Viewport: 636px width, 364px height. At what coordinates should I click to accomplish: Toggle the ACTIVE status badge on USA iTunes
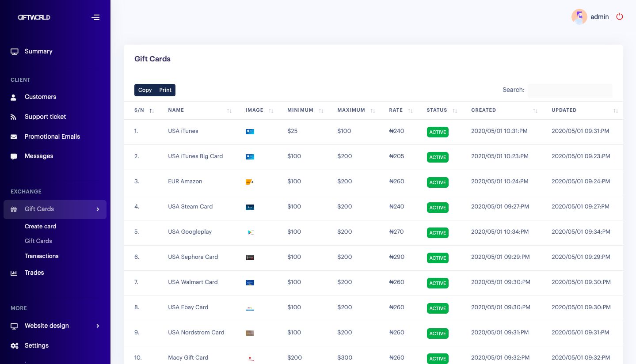(x=438, y=132)
